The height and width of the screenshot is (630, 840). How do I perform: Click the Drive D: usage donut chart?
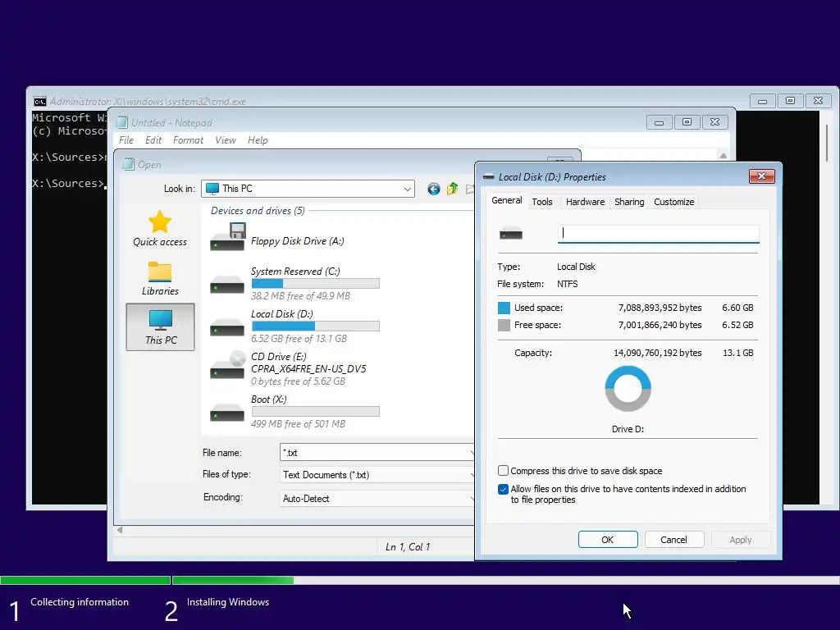(628, 388)
